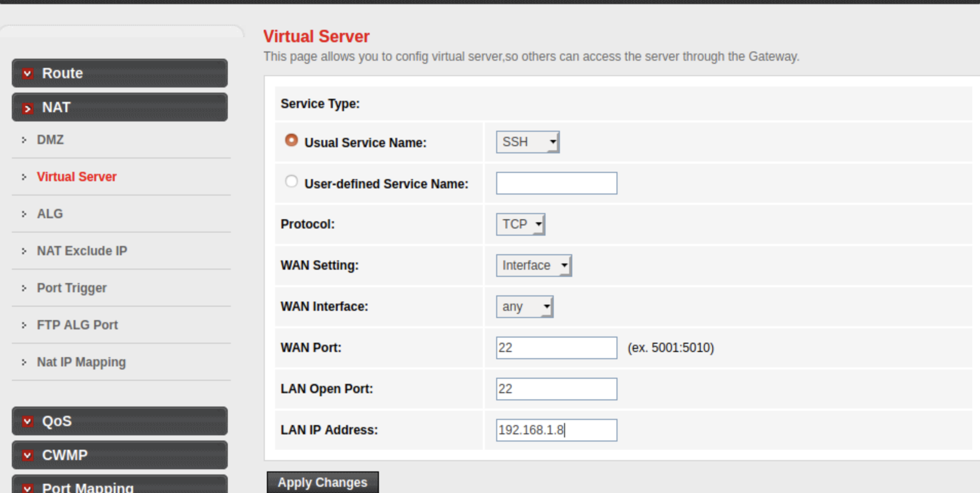980x493 pixels.
Task: Select the Usual Service Name radio button
Action: click(292, 140)
